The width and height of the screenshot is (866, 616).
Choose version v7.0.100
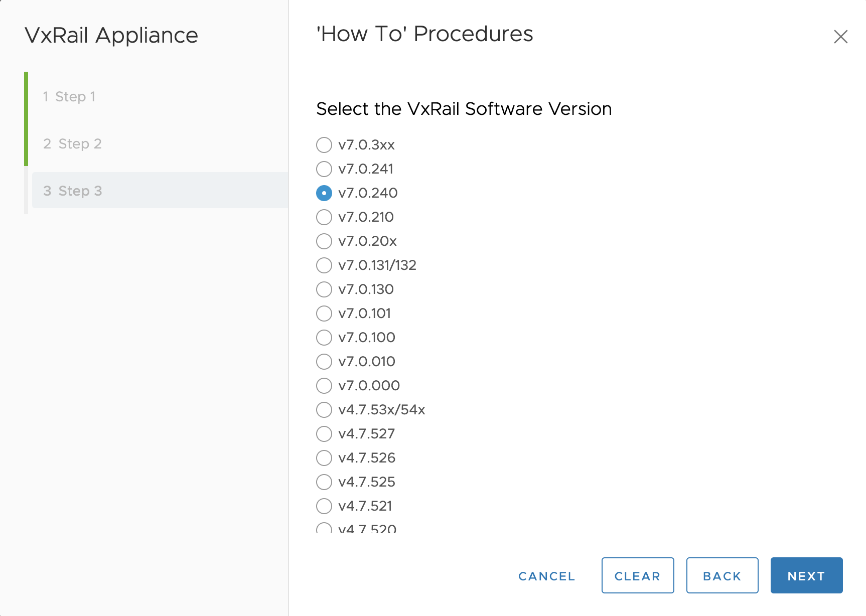coord(324,338)
